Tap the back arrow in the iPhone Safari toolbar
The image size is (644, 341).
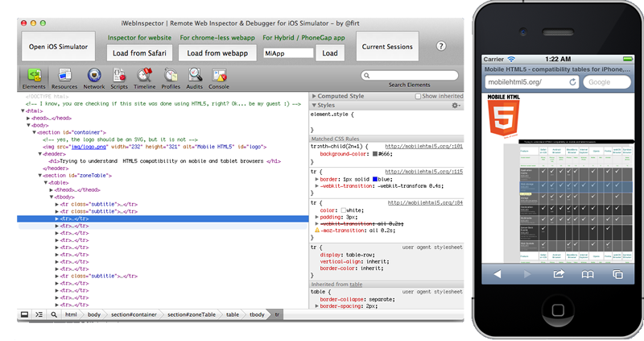click(497, 274)
